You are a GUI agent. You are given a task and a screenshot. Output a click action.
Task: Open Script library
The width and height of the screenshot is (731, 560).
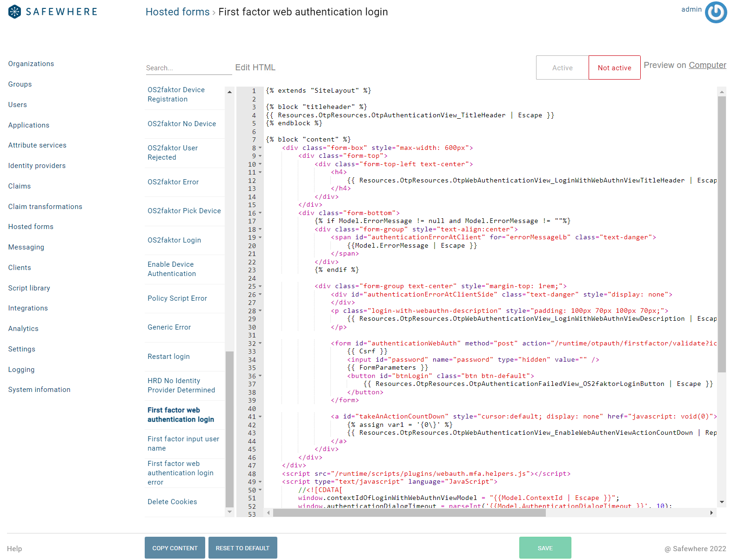click(x=29, y=288)
